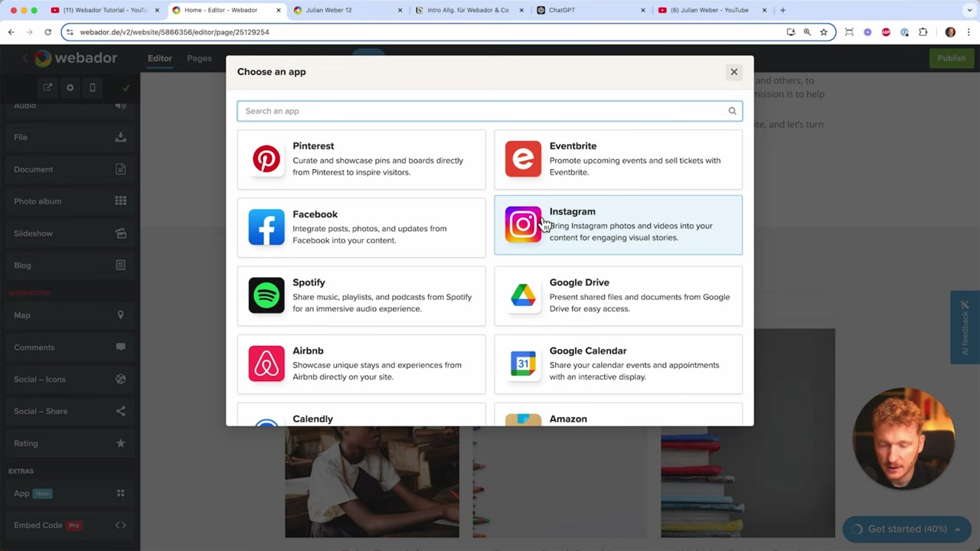
Task: Select the Pinterest app icon
Action: pos(266,159)
